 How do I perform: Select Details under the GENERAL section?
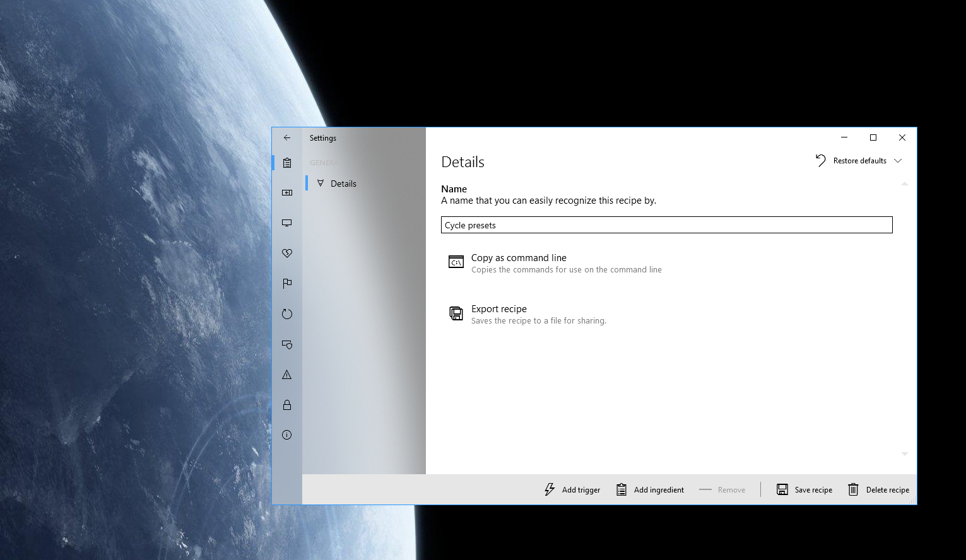(x=344, y=183)
